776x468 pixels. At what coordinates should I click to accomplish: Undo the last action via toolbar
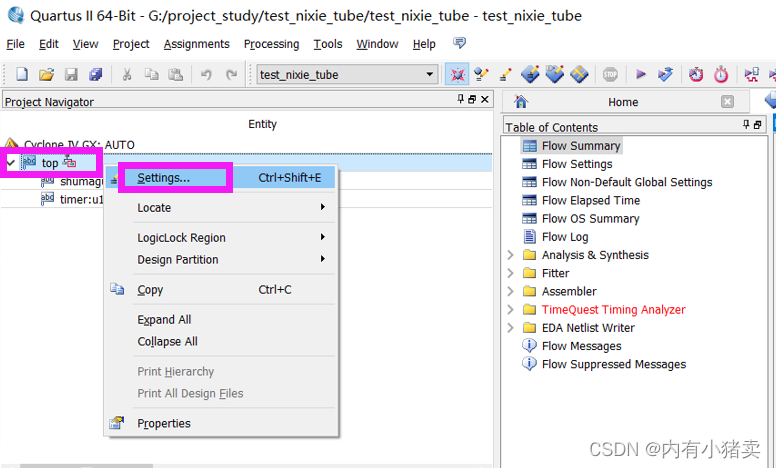[206, 75]
